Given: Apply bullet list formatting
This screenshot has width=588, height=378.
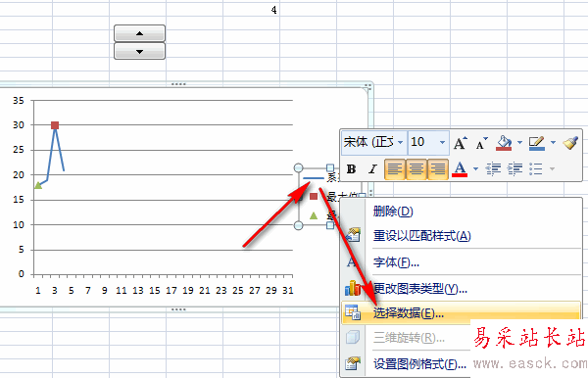Looking at the screenshot, I should 536,169.
